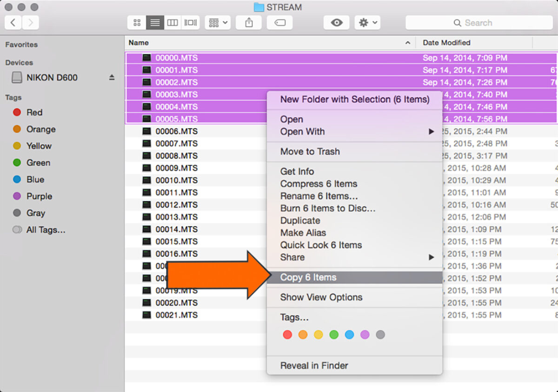The image size is (558, 392).
Task: Switch to column view
Action: (173, 23)
